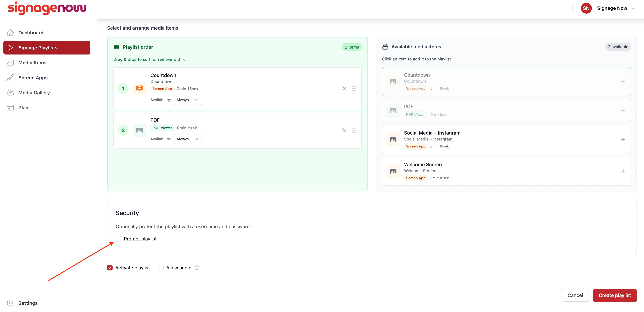Click the '2 items' badge

point(352,47)
